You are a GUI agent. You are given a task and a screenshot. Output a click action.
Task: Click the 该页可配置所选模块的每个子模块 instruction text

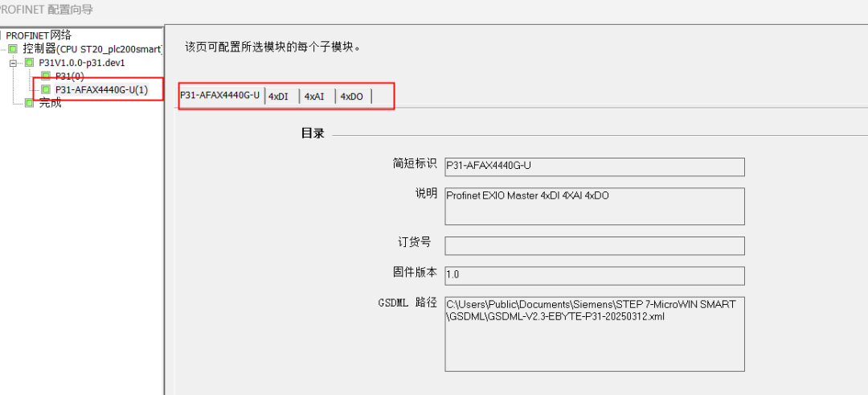[x=273, y=47]
